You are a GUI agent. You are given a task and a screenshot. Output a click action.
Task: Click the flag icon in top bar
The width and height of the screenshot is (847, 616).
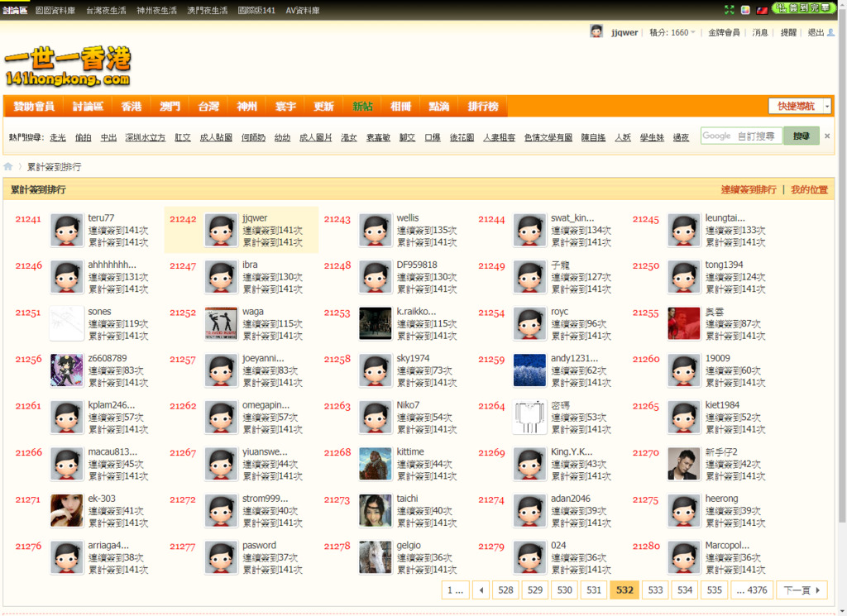[762, 10]
